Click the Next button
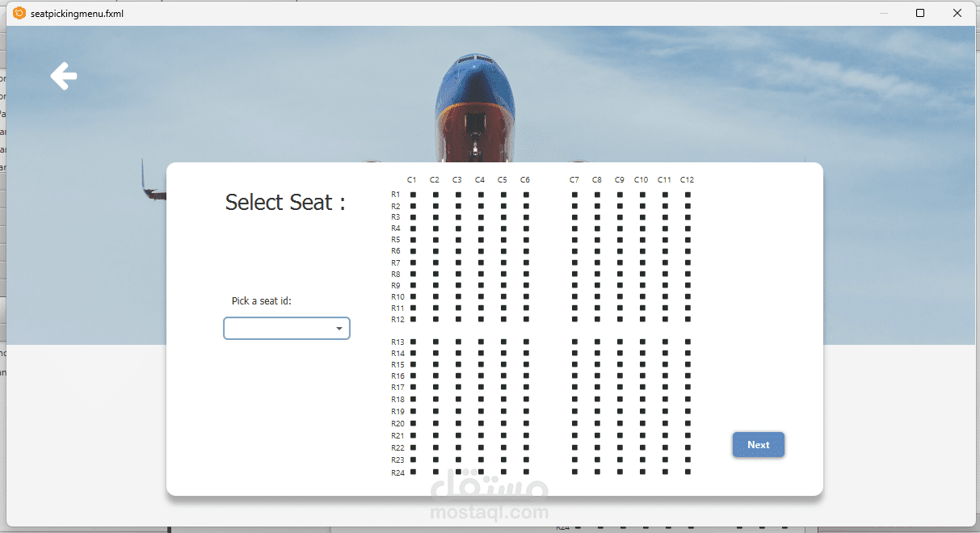Image resolution: width=980 pixels, height=533 pixels. coord(759,445)
